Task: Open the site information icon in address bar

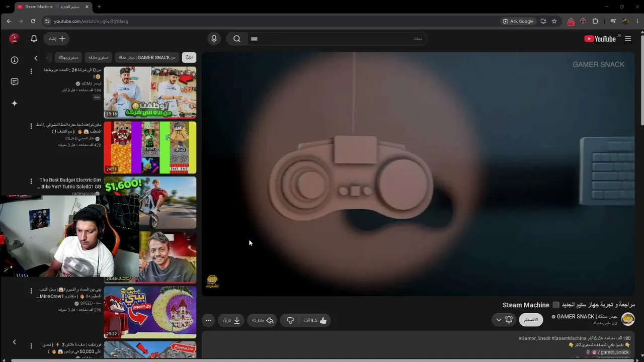Action: pyautogui.click(x=47, y=21)
